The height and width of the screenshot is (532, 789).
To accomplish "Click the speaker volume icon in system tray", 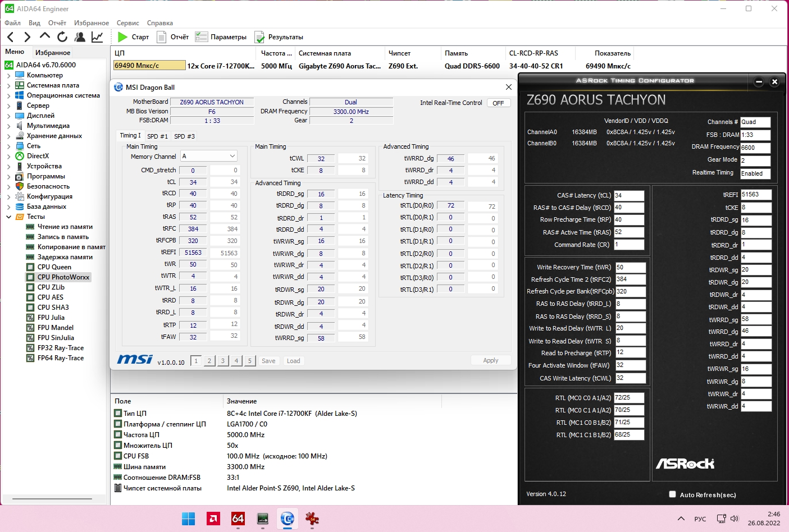I will pyautogui.click(x=735, y=519).
